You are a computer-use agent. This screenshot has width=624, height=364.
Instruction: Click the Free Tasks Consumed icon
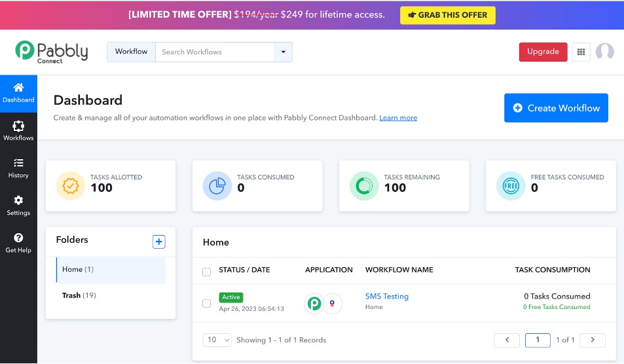(x=511, y=186)
